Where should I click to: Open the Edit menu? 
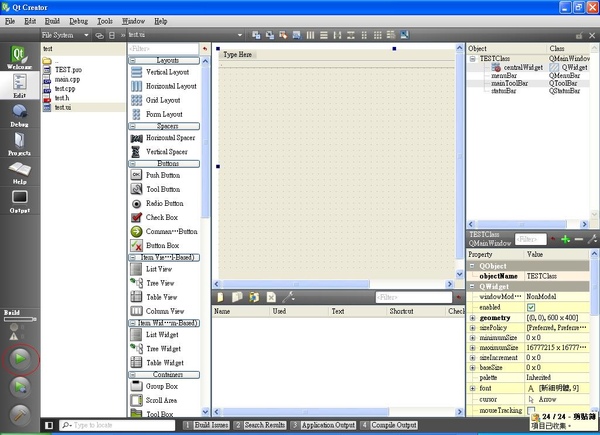(30, 21)
